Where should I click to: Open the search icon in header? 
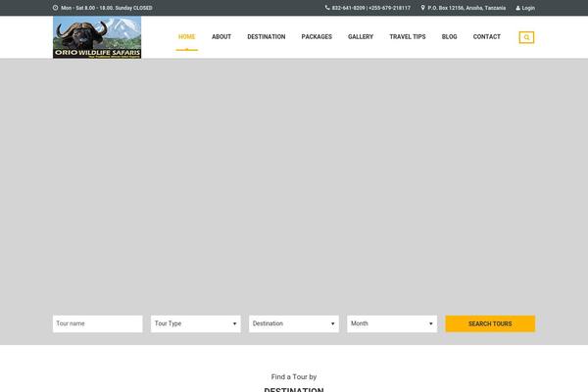[526, 37]
